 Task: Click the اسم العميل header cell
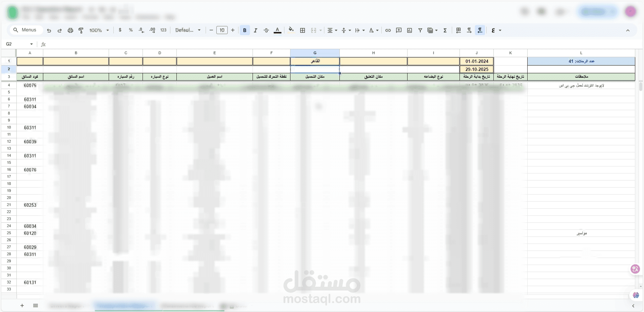coord(215,77)
